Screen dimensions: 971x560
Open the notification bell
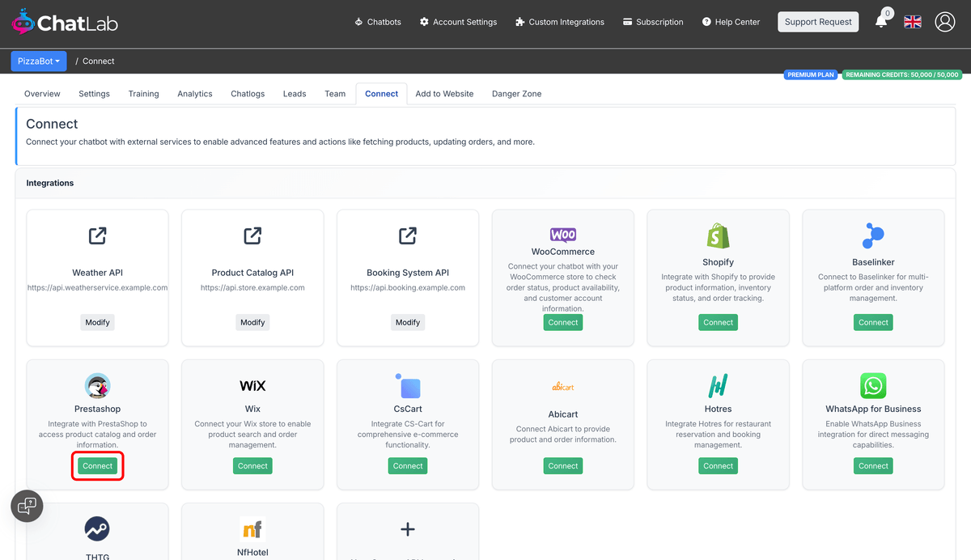pyautogui.click(x=882, y=22)
